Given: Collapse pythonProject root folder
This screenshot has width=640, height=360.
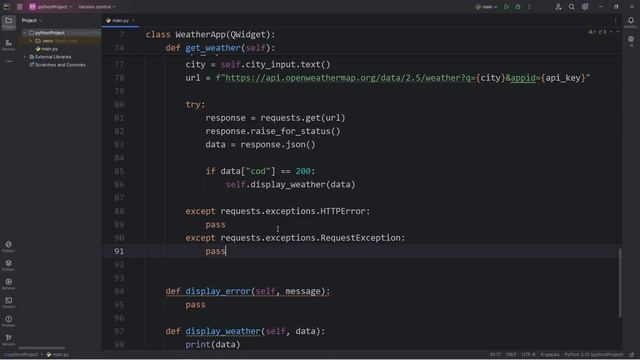Looking at the screenshot, I should pyautogui.click(x=25, y=33).
